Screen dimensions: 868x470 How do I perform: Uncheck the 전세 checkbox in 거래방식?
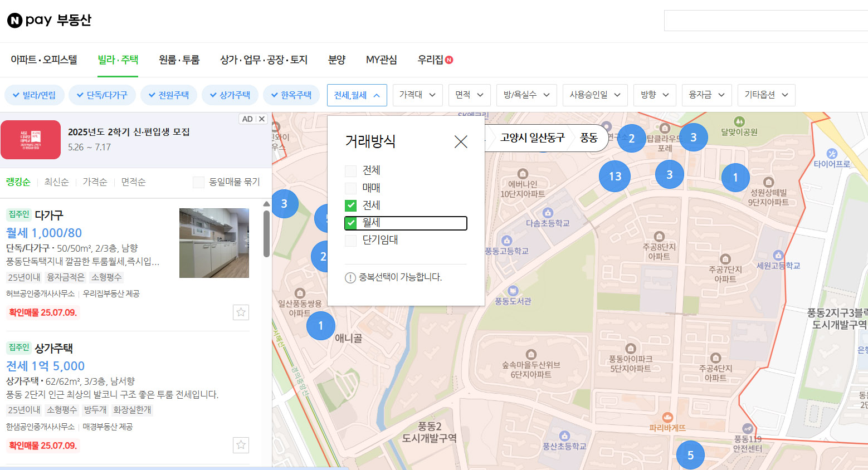[351, 205]
